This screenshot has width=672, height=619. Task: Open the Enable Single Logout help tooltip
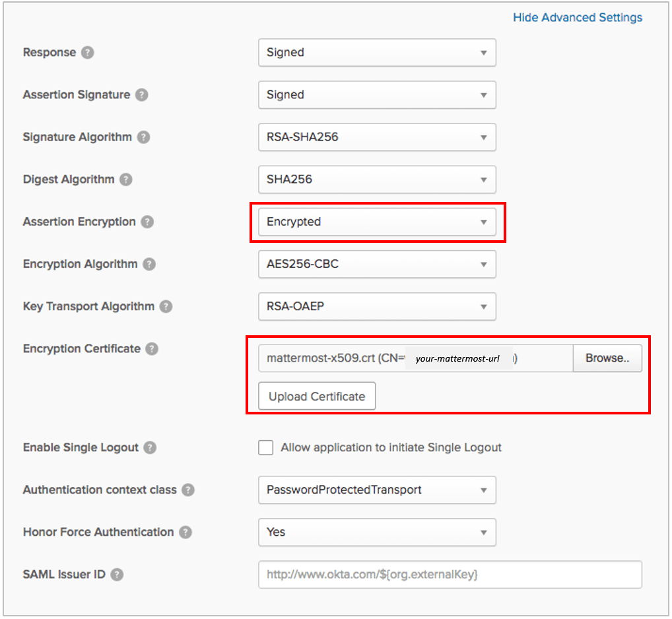(151, 447)
